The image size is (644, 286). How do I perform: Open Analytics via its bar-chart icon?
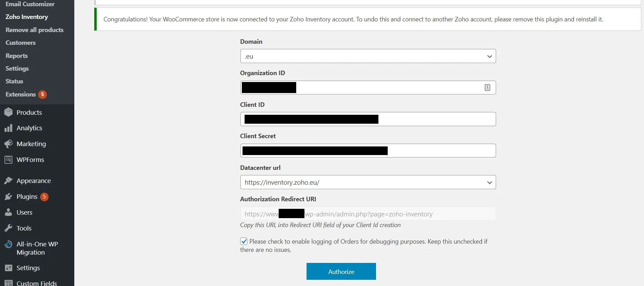[x=9, y=128]
